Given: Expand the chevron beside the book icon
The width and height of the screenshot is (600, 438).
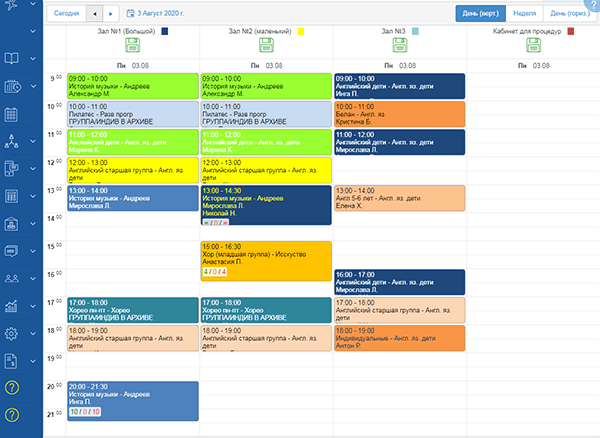Looking at the screenshot, I should (33, 60).
